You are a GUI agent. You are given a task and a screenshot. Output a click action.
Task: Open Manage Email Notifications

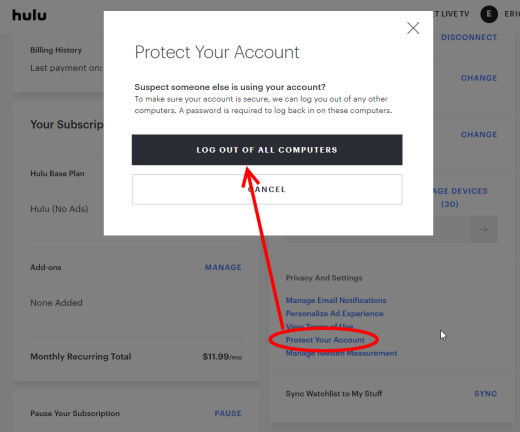[x=336, y=300]
